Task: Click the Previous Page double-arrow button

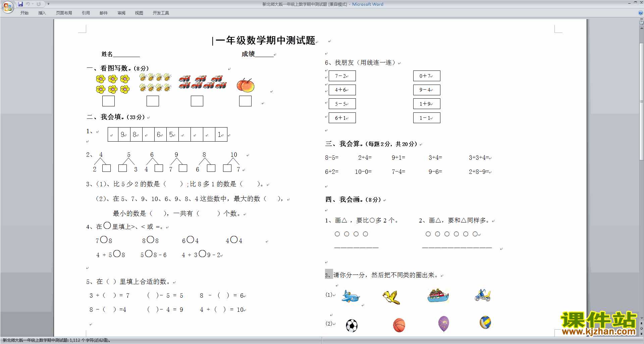Action: click(x=642, y=323)
